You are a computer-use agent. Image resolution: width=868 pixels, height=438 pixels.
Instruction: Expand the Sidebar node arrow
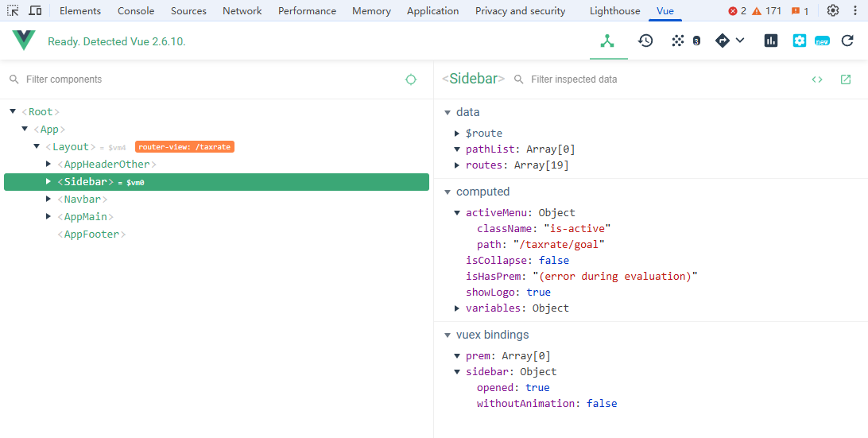(48, 181)
